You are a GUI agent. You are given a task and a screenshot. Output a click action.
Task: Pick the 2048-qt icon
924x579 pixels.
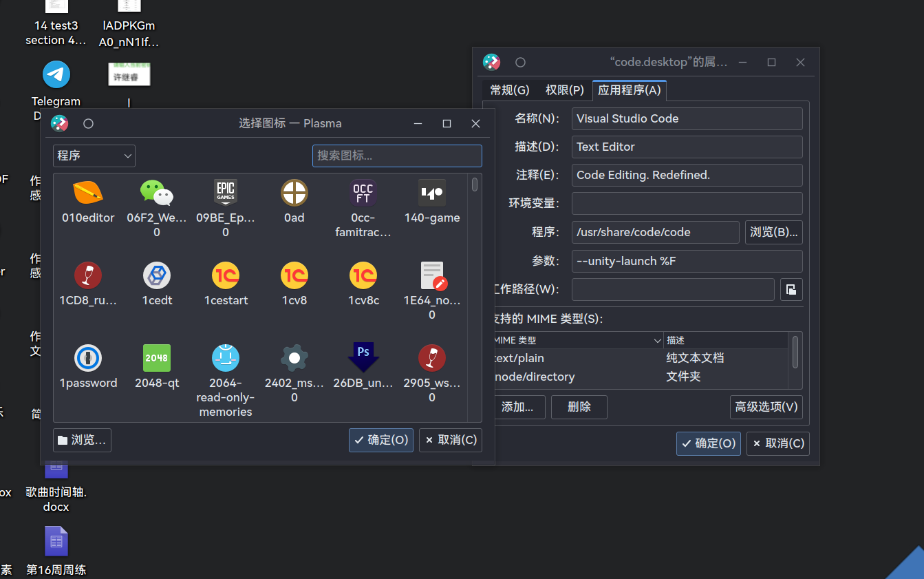157,358
